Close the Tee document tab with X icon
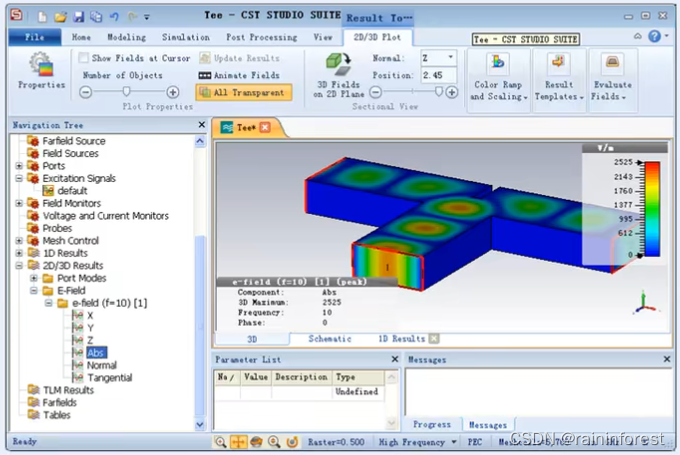The height and width of the screenshot is (455, 680). (265, 127)
